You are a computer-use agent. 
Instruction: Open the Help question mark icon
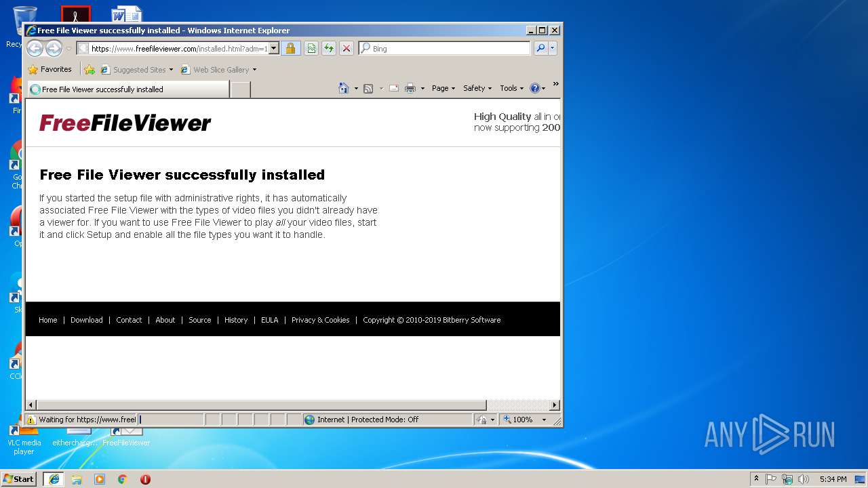(x=534, y=88)
